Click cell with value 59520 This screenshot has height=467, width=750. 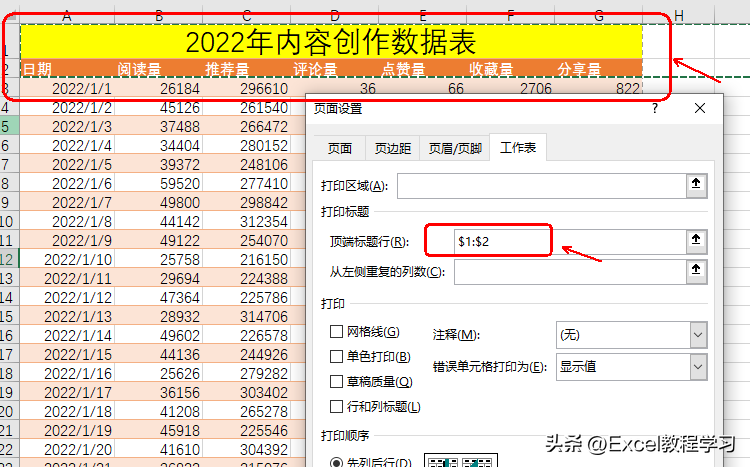click(159, 183)
